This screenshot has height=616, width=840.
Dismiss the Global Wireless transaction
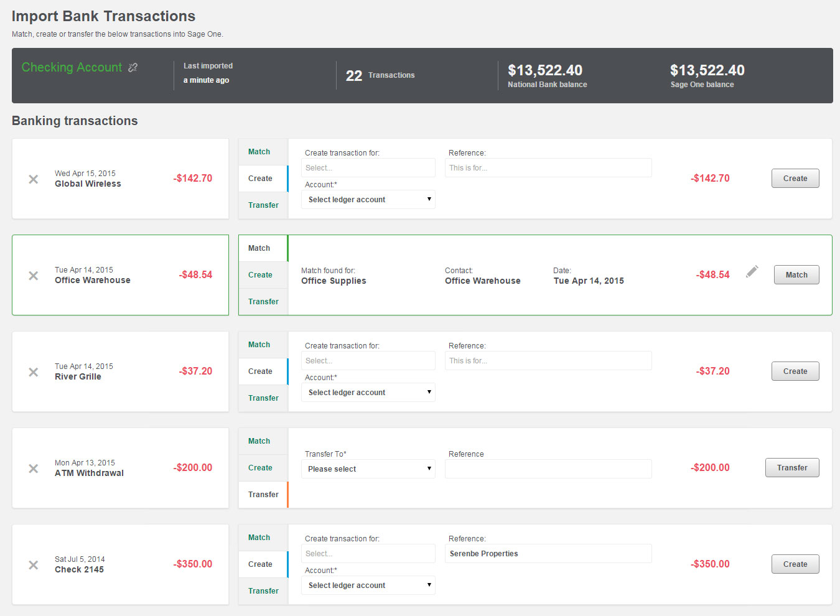pos(33,179)
